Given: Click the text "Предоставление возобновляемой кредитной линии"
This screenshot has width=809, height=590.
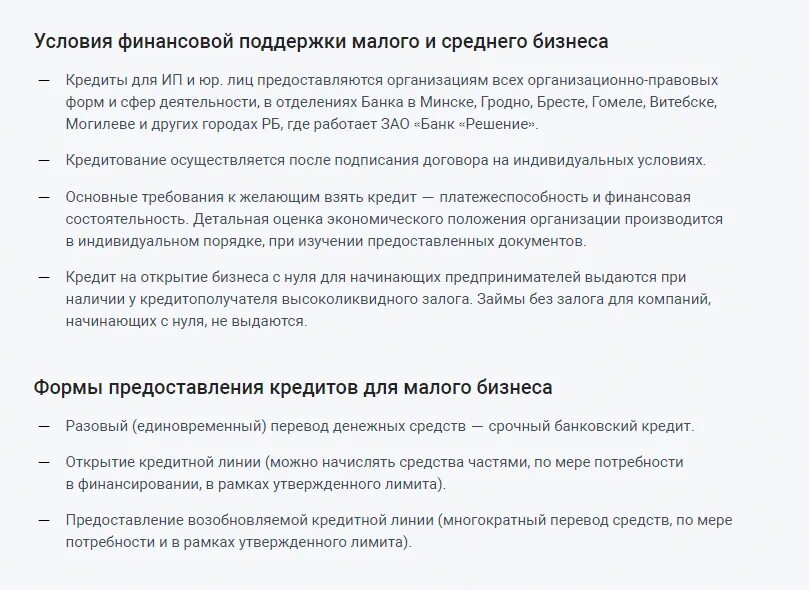Looking at the screenshot, I should [249, 521].
